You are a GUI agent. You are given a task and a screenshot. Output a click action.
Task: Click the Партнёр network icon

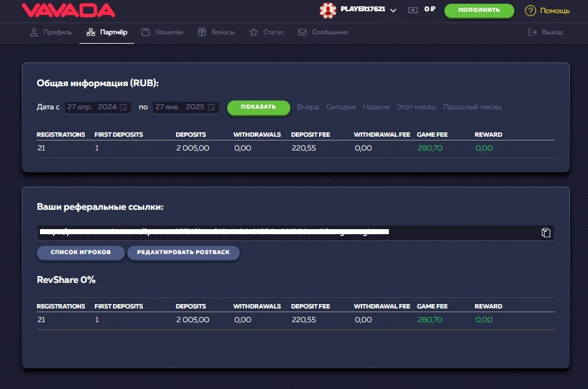coord(91,32)
